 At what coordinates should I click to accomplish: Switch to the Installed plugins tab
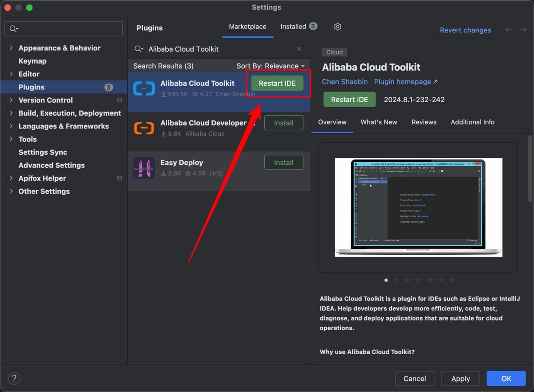click(293, 27)
